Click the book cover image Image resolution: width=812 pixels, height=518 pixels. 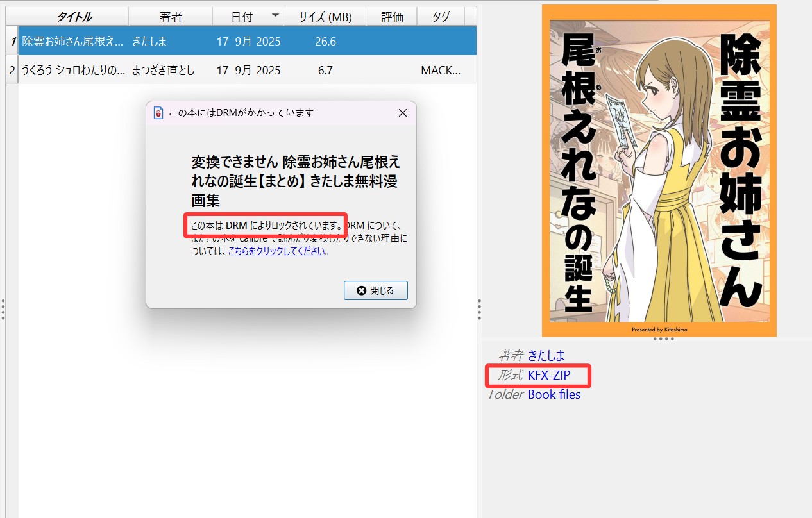[x=659, y=170]
